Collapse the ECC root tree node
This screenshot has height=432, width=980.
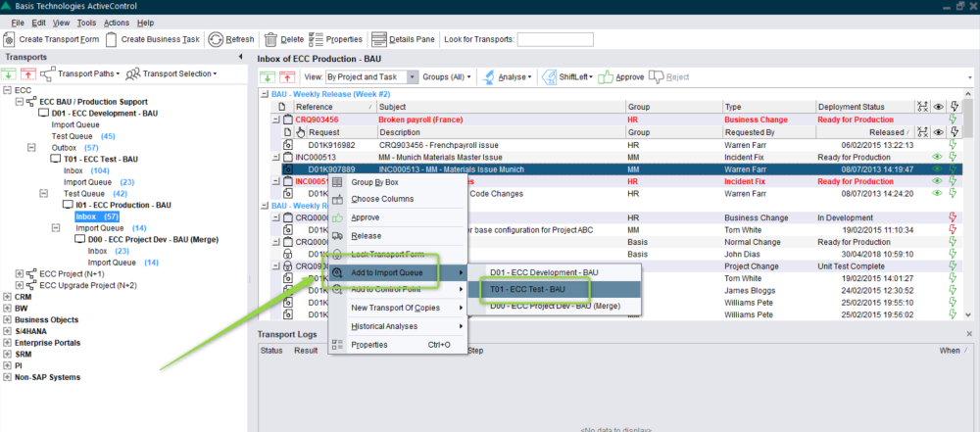coord(7,90)
